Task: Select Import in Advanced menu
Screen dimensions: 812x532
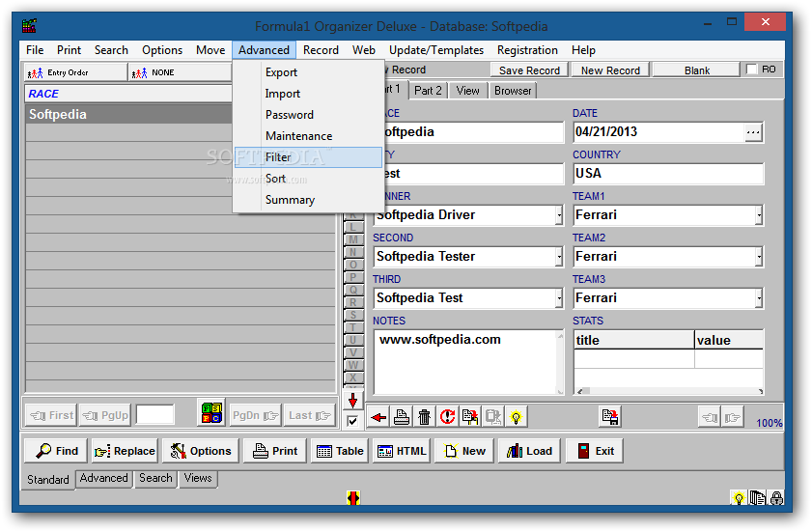Action: (x=308, y=94)
